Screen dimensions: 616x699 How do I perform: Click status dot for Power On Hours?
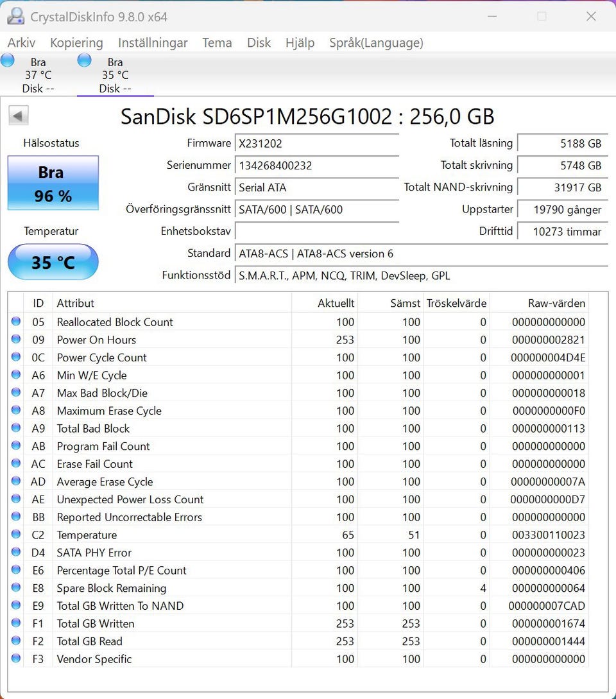16,339
